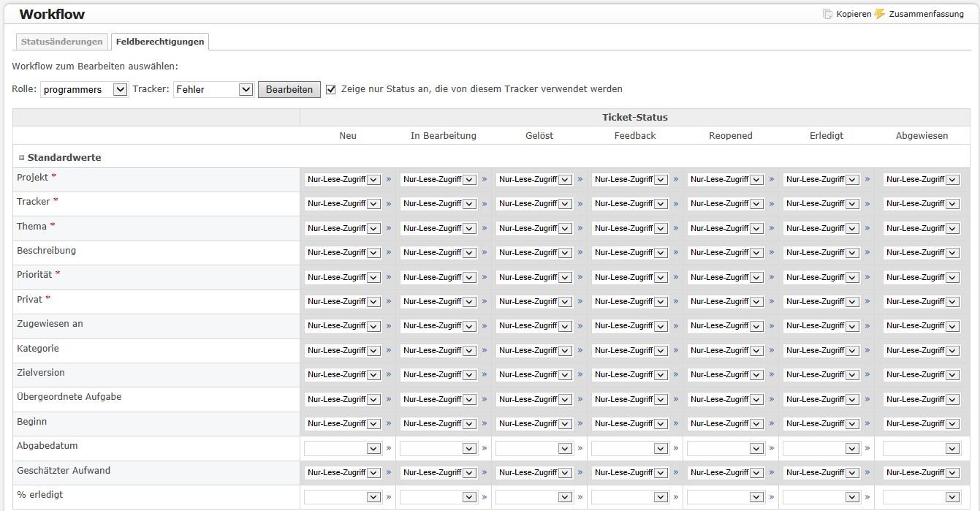The image size is (980, 511).
Task: Click the Zusammenfassung link
Action: 926,14
